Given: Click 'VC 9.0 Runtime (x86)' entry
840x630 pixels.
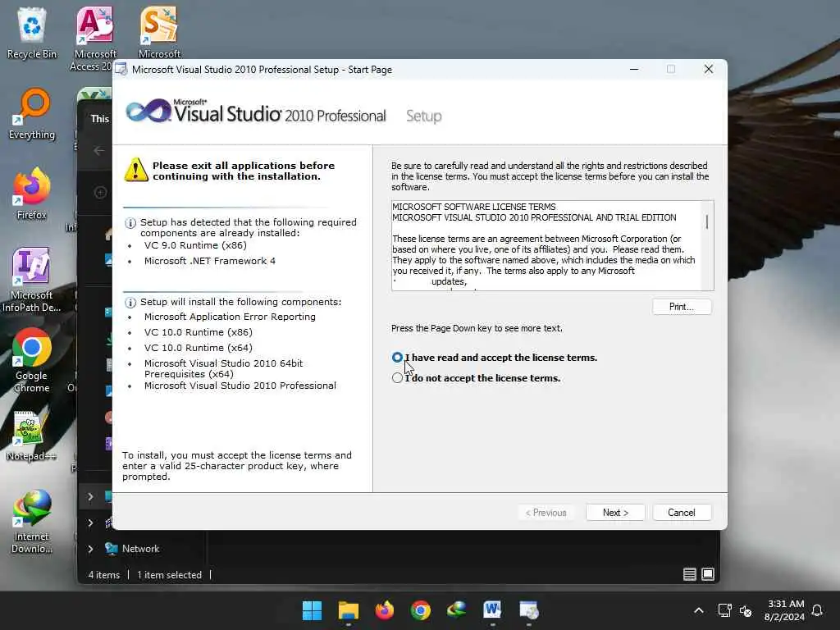Looking at the screenshot, I should 195,245.
